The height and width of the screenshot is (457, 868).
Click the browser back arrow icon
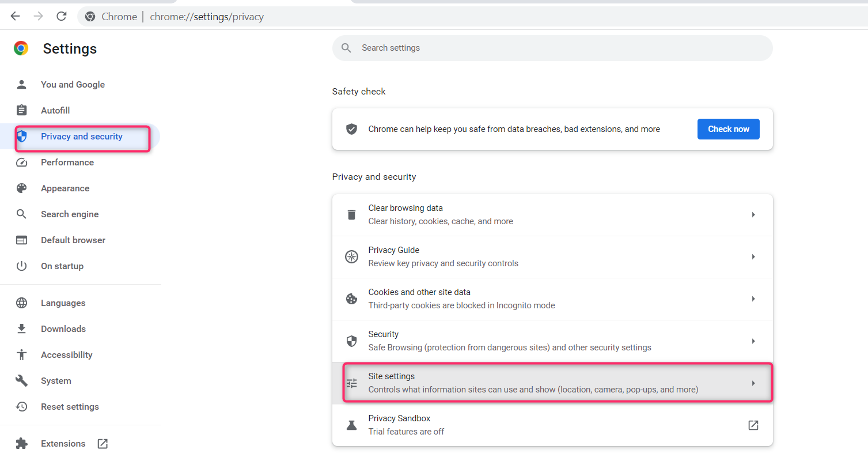point(16,17)
